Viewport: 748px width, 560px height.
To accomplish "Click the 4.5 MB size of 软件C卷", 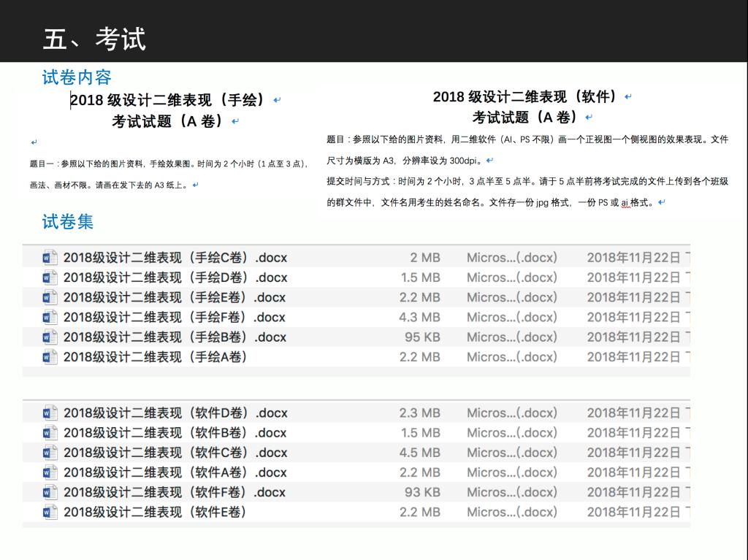I will pos(419,453).
